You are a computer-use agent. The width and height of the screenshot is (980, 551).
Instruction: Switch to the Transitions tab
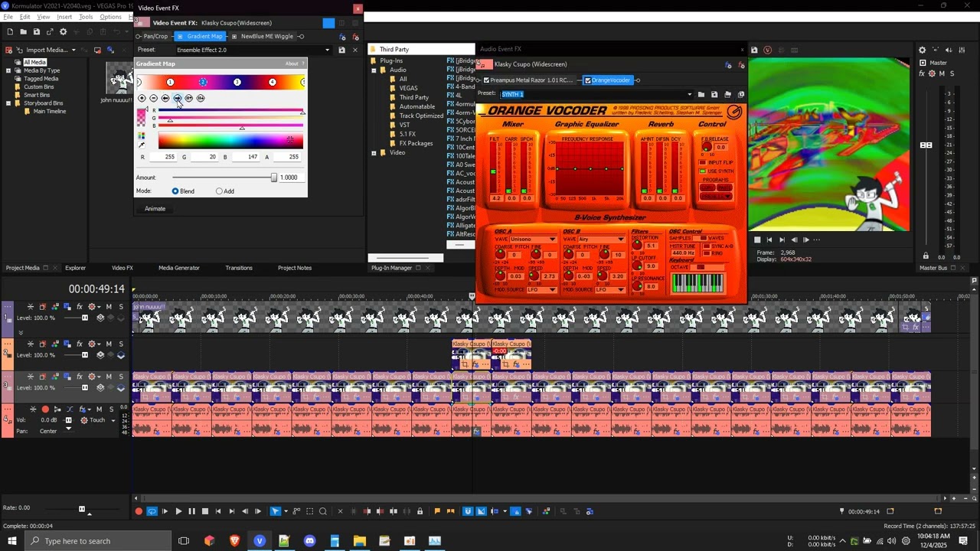click(239, 268)
